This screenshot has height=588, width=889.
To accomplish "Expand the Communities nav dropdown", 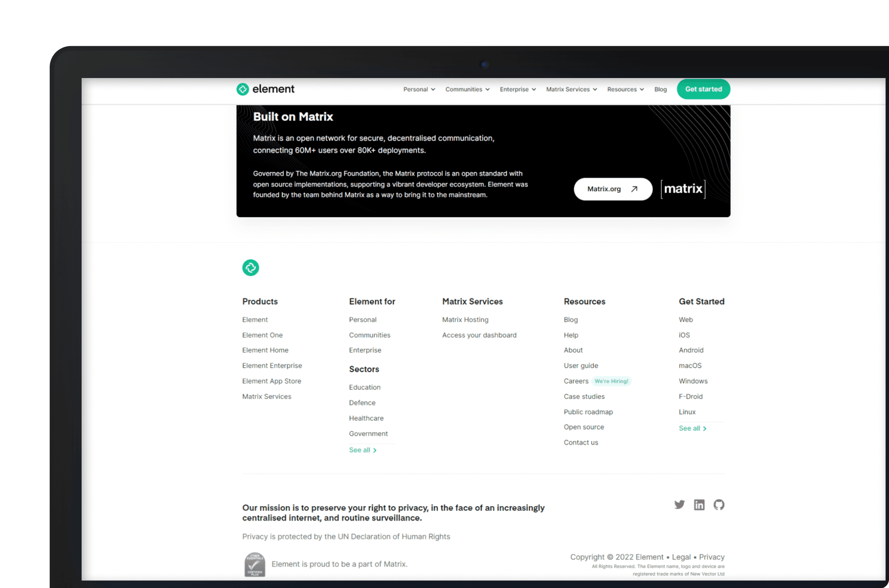I will pos(467,89).
